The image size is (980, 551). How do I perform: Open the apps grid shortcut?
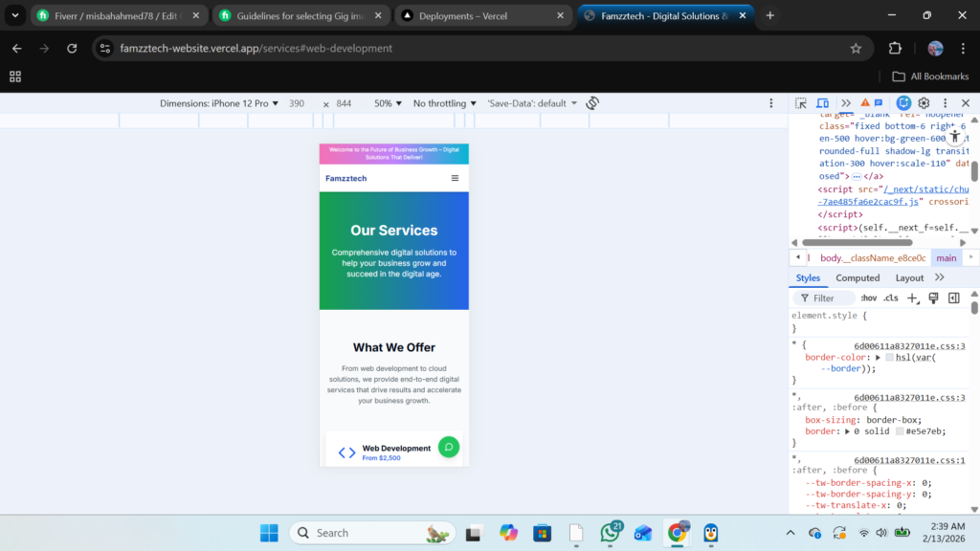click(15, 77)
